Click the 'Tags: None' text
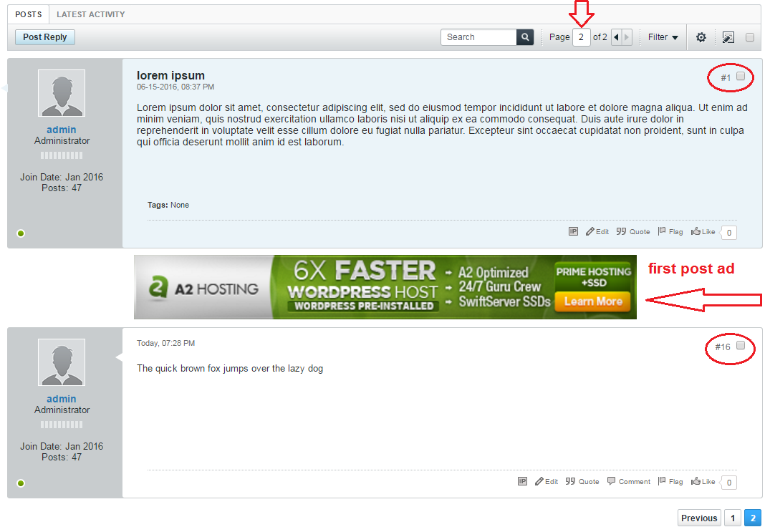This screenshot has height=532, width=770. (x=168, y=205)
